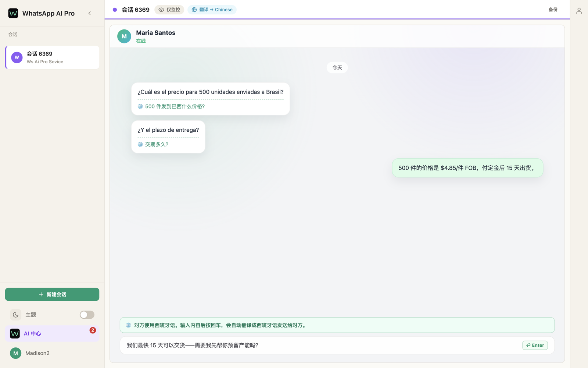Click the purple status dot beside 会话 6369 title
Image resolution: width=588 pixels, height=368 pixels.
[x=115, y=10]
